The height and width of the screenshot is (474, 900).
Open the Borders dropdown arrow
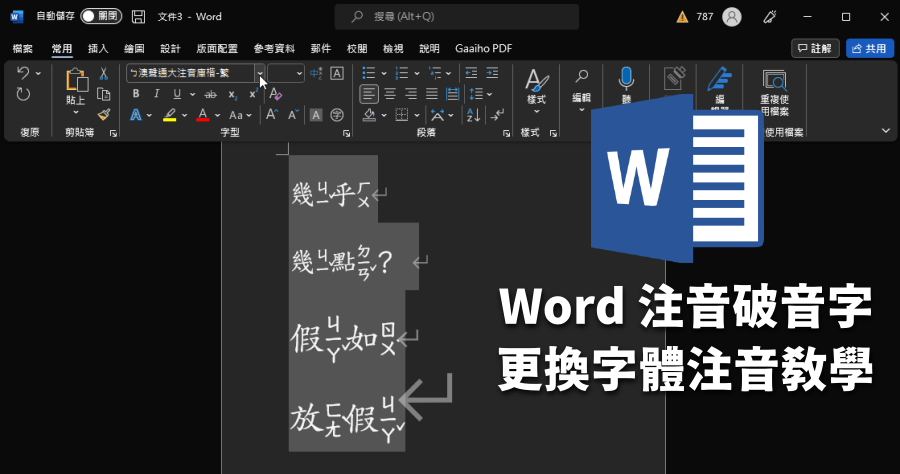tap(417, 115)
